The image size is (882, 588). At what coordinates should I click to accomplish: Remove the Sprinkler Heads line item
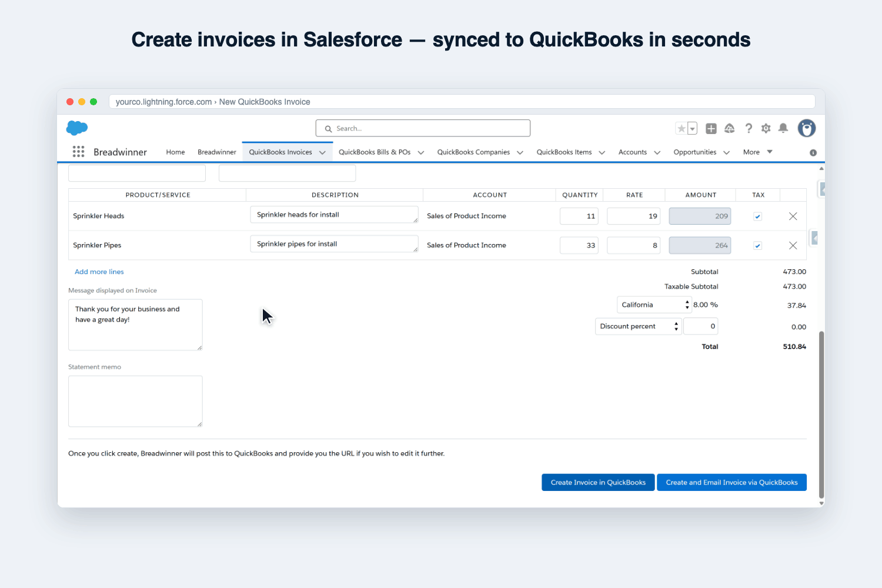tap(793, 216)
